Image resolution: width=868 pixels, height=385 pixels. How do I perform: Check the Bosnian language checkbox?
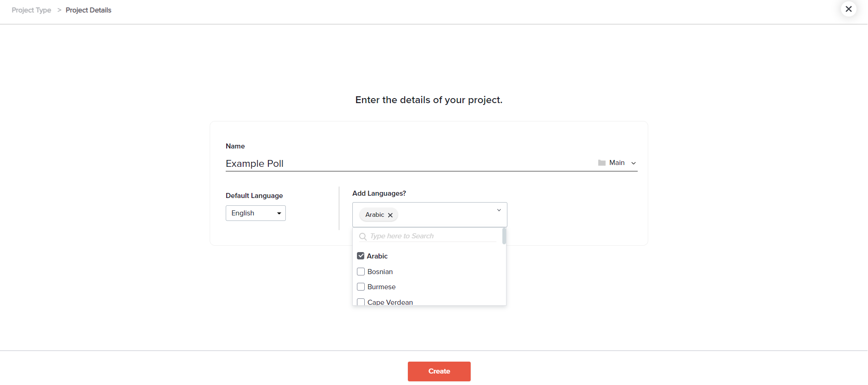pos(361,272)
